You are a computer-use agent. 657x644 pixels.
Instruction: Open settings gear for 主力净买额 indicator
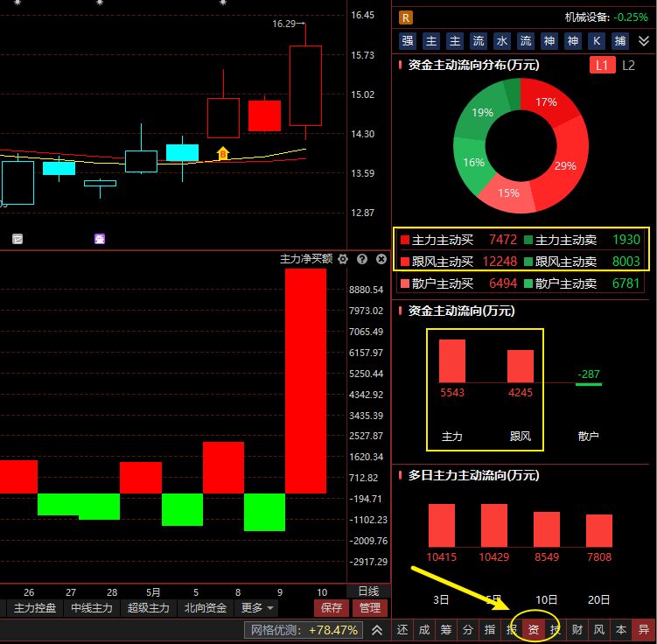coord(343,259)
